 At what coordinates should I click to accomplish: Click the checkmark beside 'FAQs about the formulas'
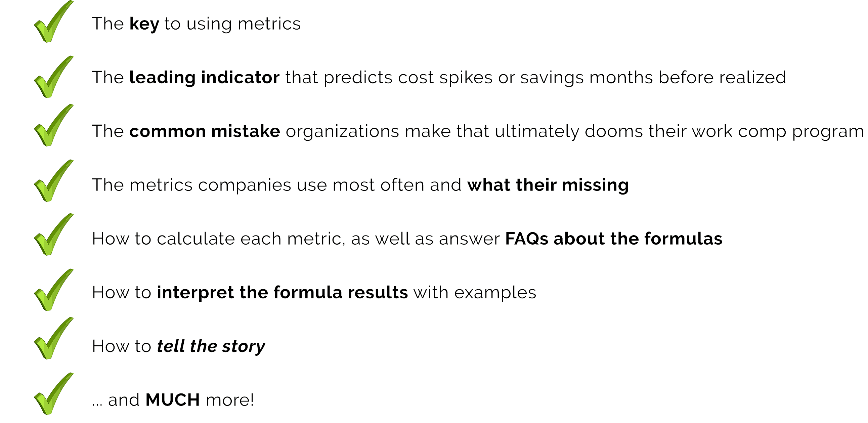(x=53, y=235)
